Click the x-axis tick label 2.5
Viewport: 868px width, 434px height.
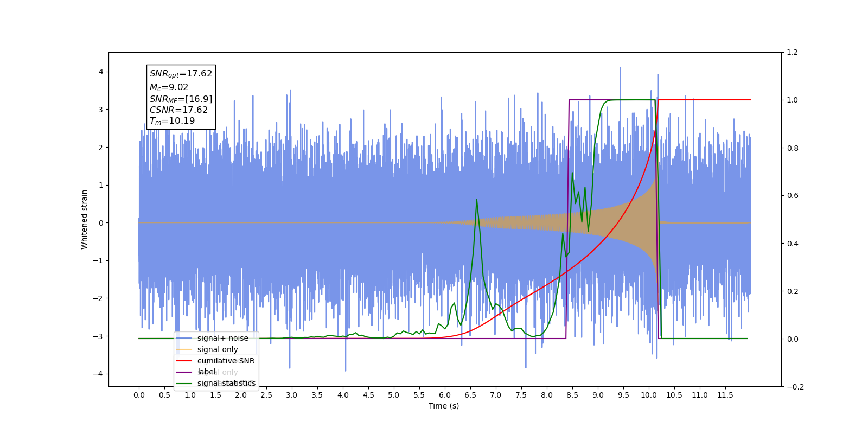click(x=266, y=395)
